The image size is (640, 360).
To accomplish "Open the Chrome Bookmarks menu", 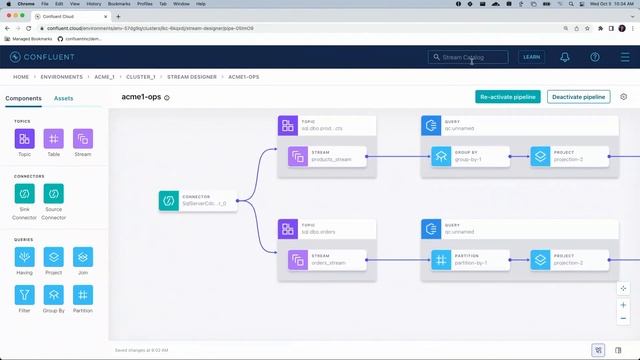I will click(119, 4).
